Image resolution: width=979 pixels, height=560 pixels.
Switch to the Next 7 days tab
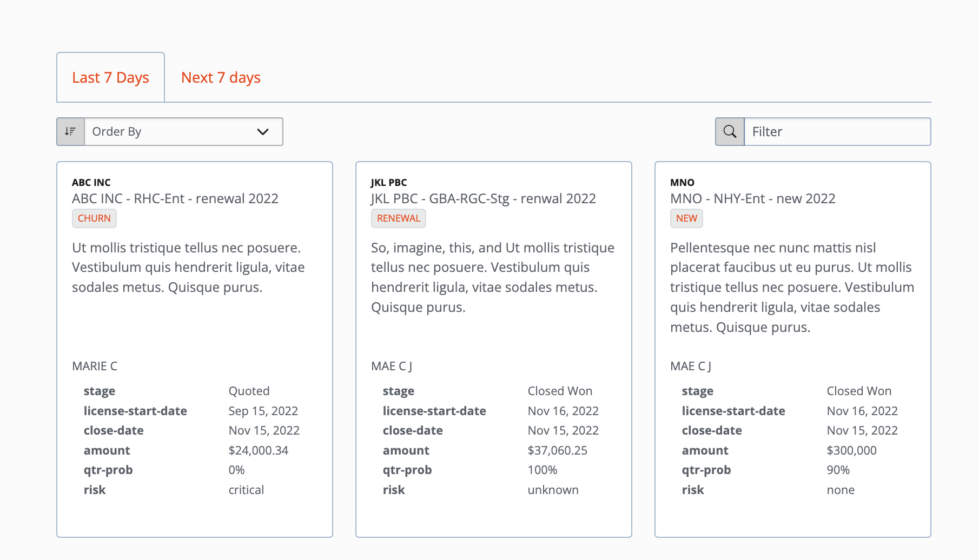click(x=221, y=77)
